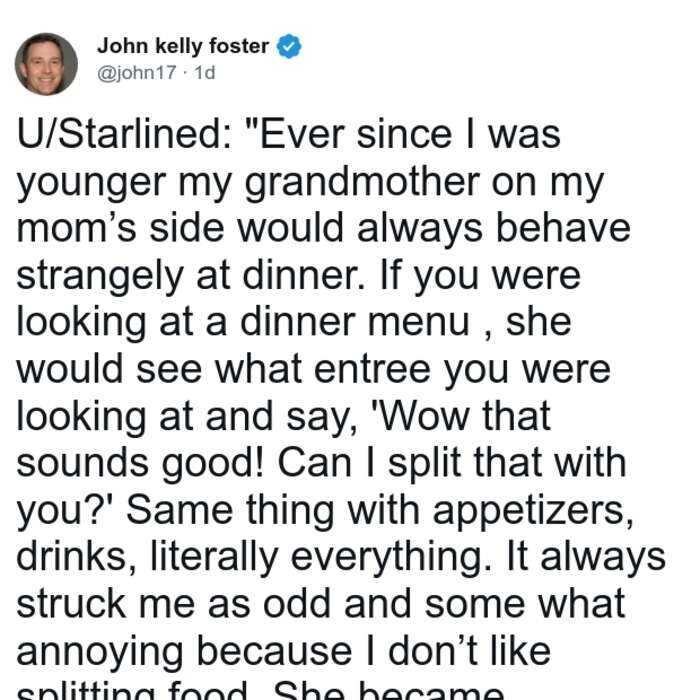Click the quoted Wow that text
Screen dimensions: 700x700
[x=464, y=417]
